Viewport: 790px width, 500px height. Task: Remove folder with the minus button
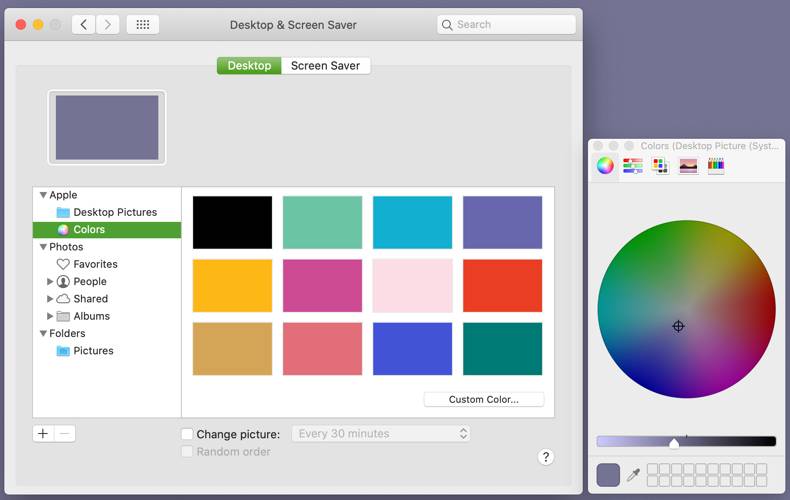[64, 433]
